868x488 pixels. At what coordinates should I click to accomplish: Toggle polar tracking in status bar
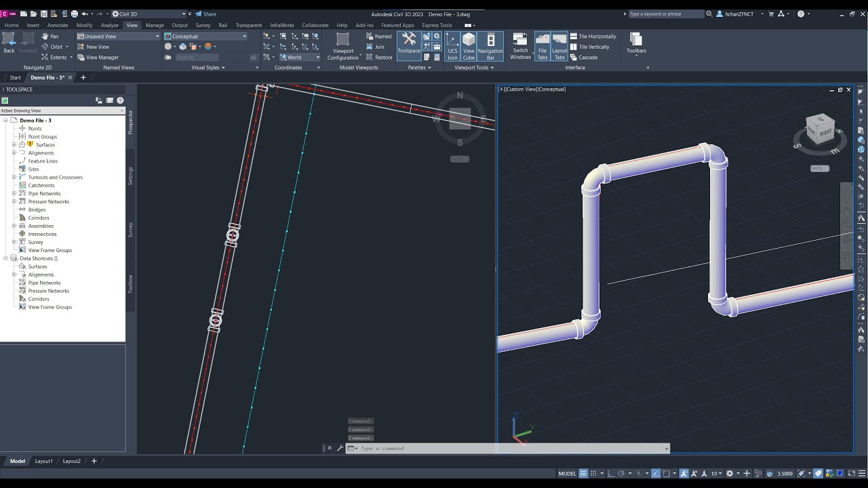(x=621, y=474)
